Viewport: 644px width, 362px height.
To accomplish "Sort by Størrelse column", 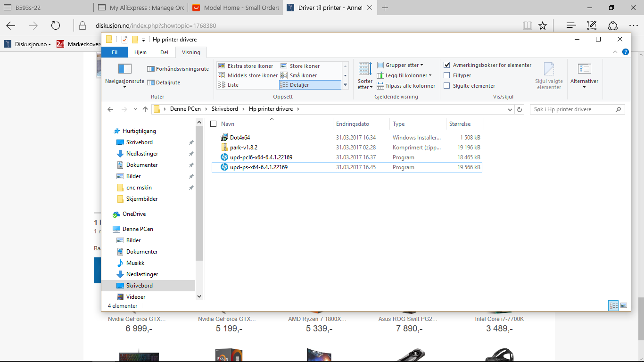I will coord(460,124).
